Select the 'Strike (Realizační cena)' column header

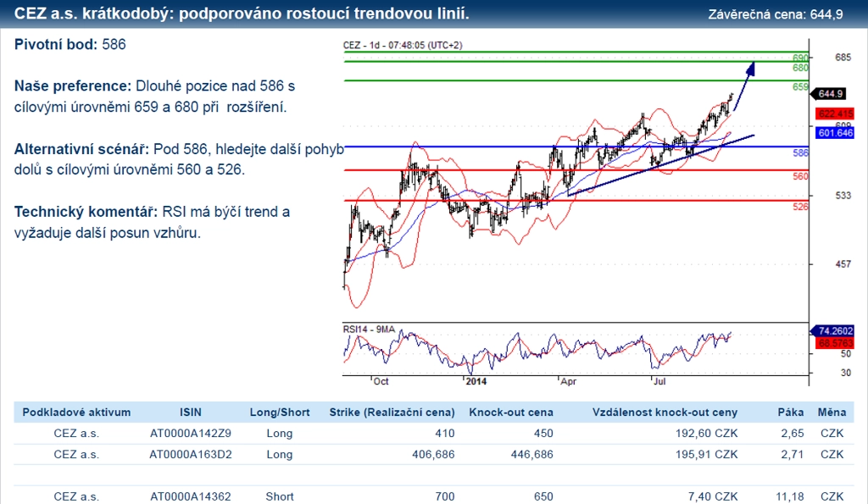pos(392,413)
